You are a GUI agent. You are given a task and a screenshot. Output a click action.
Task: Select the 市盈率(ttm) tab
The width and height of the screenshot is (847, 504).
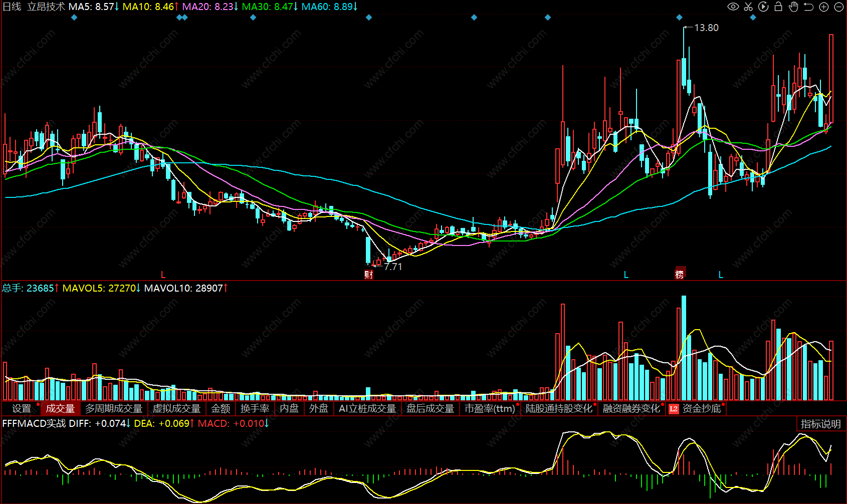pos(490,409)
